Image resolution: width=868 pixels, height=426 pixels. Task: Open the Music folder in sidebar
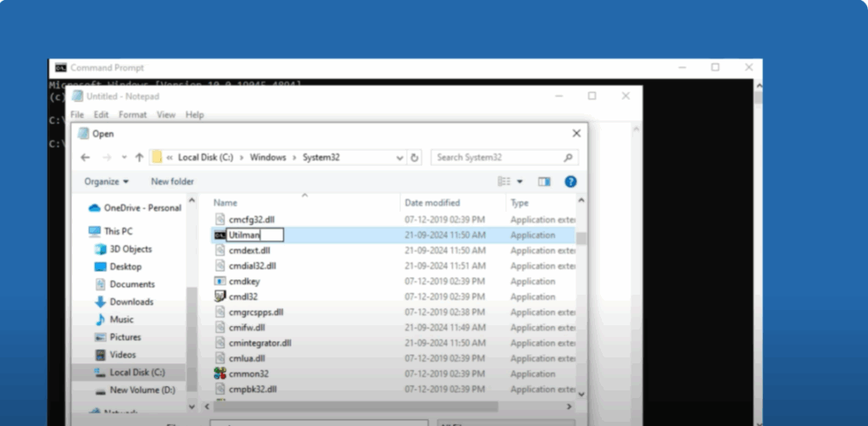point(121,319)
